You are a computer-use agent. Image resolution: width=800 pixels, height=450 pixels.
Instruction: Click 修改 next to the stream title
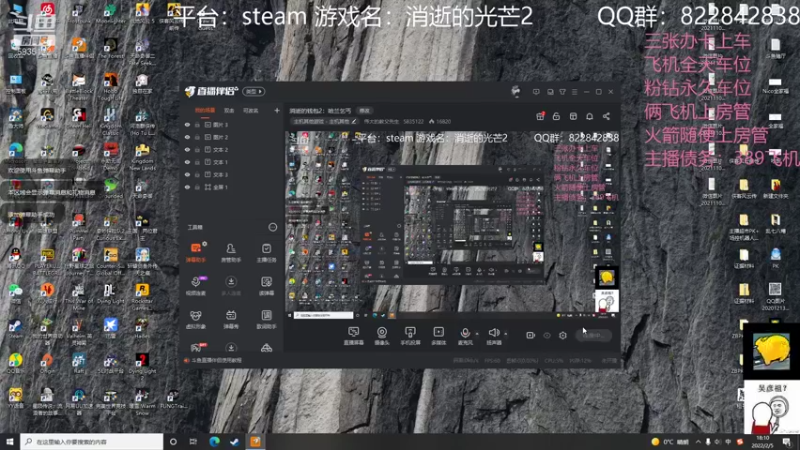coord(364,110)
